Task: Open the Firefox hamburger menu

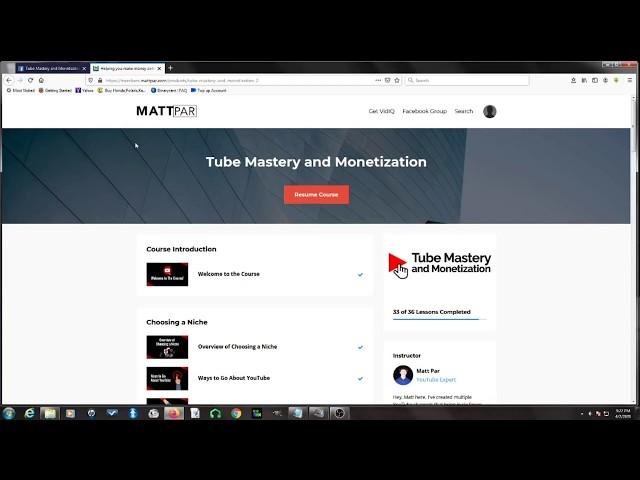Action: pyautogui.click(x=630, y=80)
